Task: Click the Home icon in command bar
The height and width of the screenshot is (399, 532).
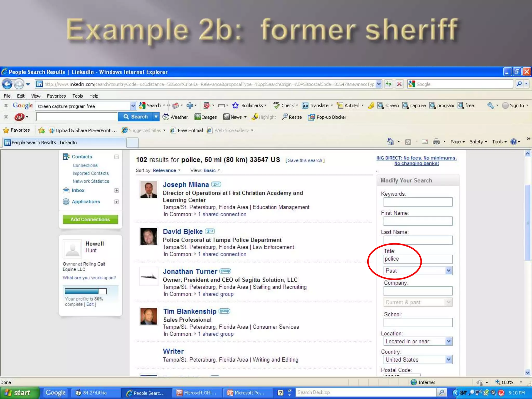Action: [x=390, y=142]
